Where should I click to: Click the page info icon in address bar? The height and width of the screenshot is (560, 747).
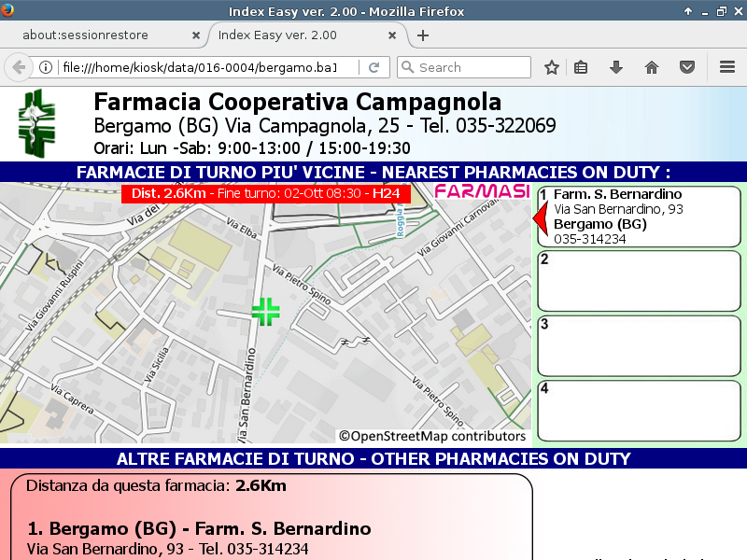45,67
